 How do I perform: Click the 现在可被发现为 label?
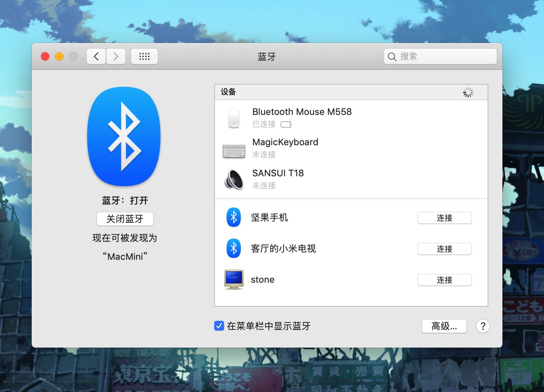125,238
